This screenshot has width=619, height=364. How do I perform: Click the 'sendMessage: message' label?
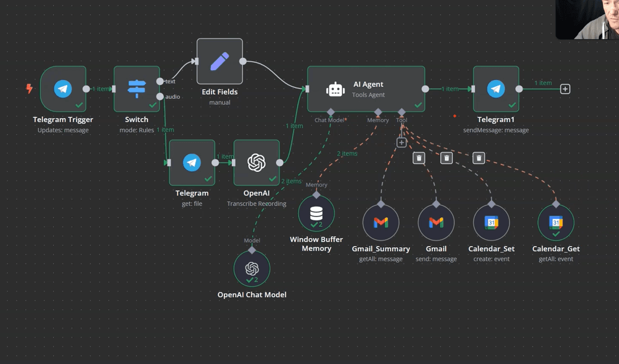(x=496, y=130)
